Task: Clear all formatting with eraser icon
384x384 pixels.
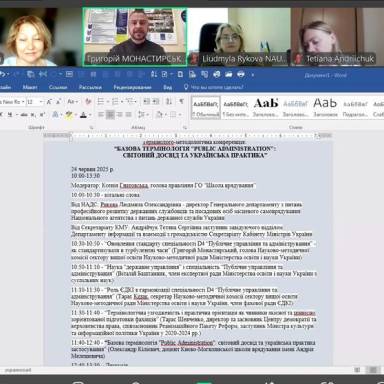Action: [88, 102]
